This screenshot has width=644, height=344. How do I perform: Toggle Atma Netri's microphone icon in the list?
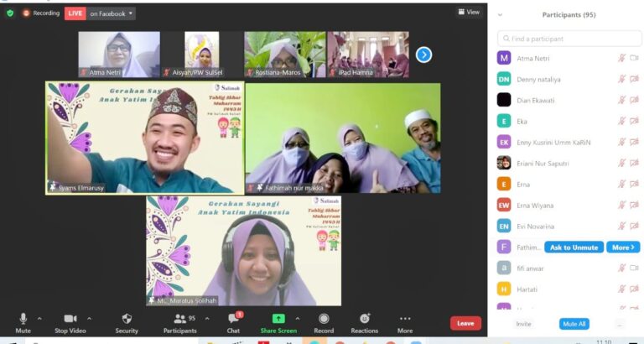click(x=622, y=58)
